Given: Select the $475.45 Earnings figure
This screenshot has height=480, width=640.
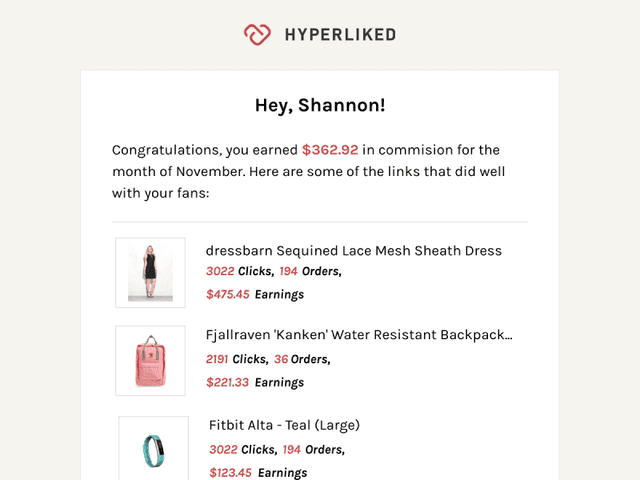Looking at the screenshot, I should [255, 294].
